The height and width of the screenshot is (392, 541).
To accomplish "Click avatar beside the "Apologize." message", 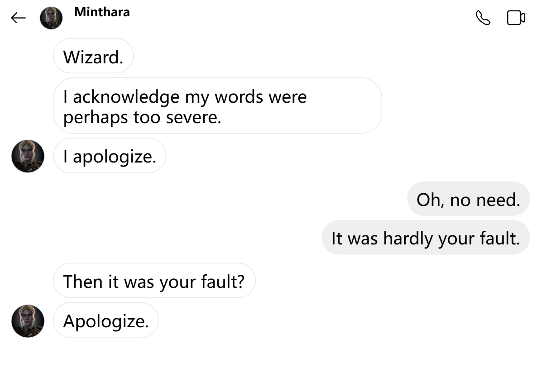I will tap(28, 321).
